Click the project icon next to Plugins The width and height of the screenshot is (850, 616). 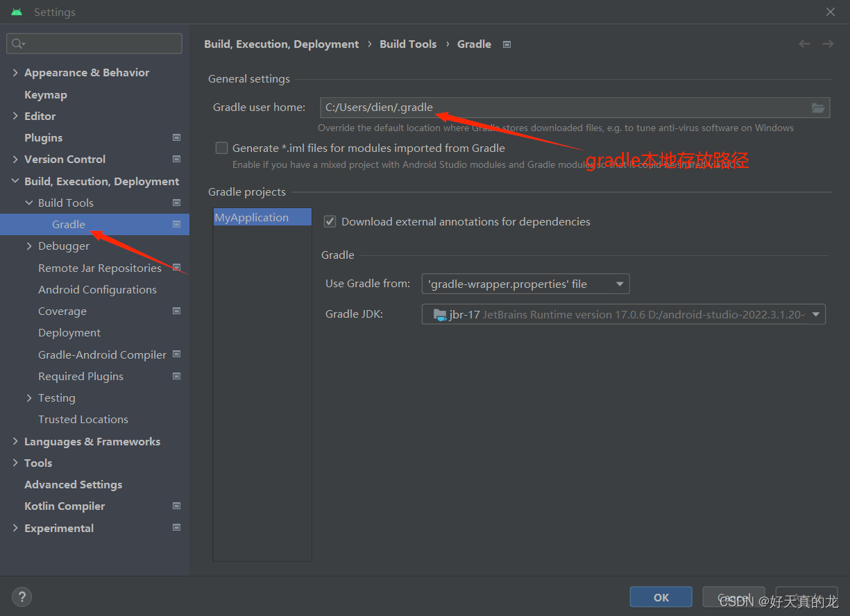click(x=176, y=137)
